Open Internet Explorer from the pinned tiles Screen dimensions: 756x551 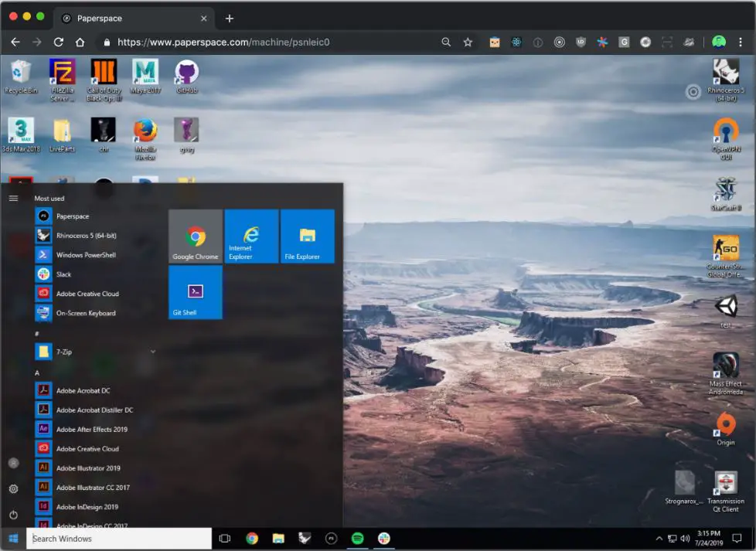[x=251, y=236]
